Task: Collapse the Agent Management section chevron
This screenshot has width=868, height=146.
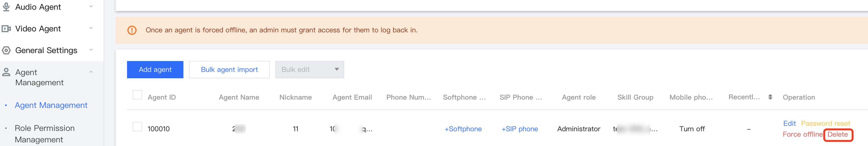Action: (x=91, y=72)
